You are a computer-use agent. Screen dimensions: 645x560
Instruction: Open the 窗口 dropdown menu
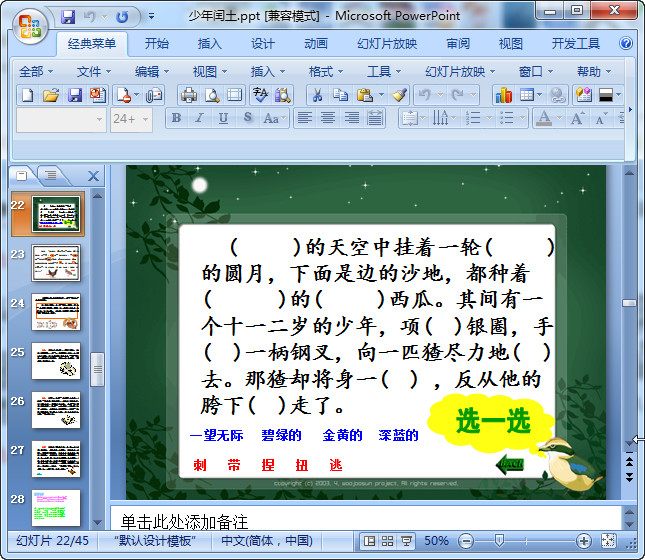[x=536, y=72]
